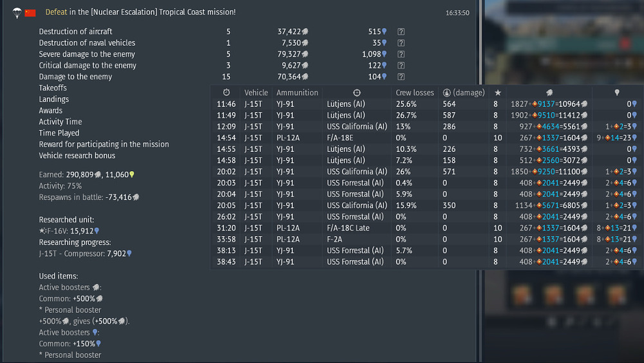Select the Vehicle research bonus row

[77, 156]
